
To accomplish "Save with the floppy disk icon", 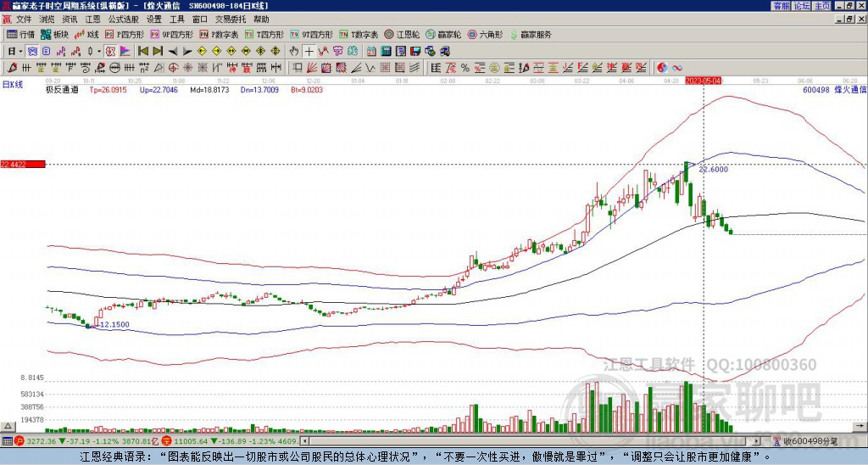I will click(x=415, y=51).
